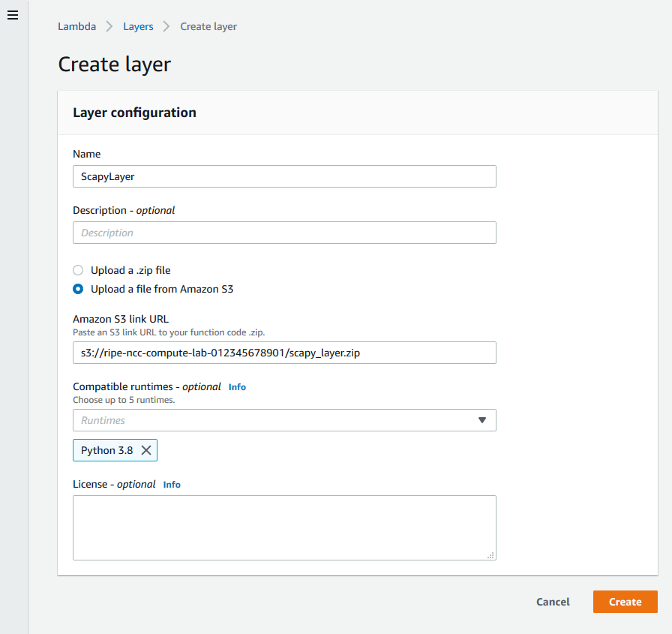
Task: Click the License textarea resize handle
Action: click(x=490, y=555)
